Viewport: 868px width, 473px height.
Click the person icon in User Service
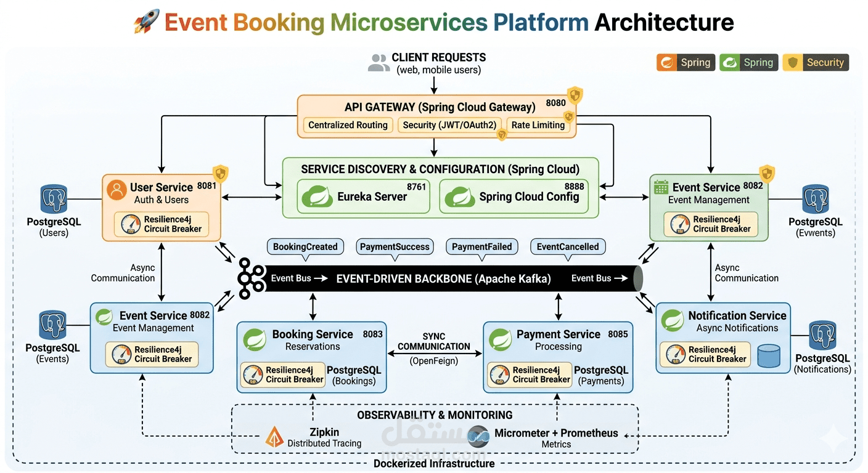coord(117,190)
